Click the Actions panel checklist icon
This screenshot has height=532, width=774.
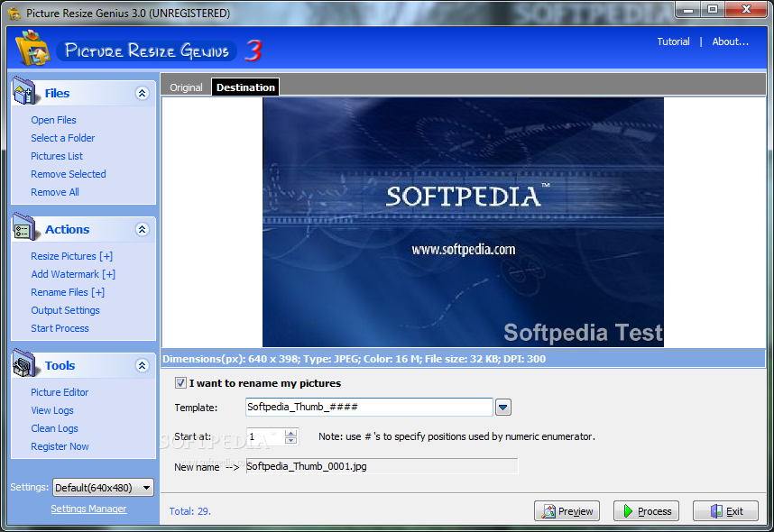click(x=24, y=227)
